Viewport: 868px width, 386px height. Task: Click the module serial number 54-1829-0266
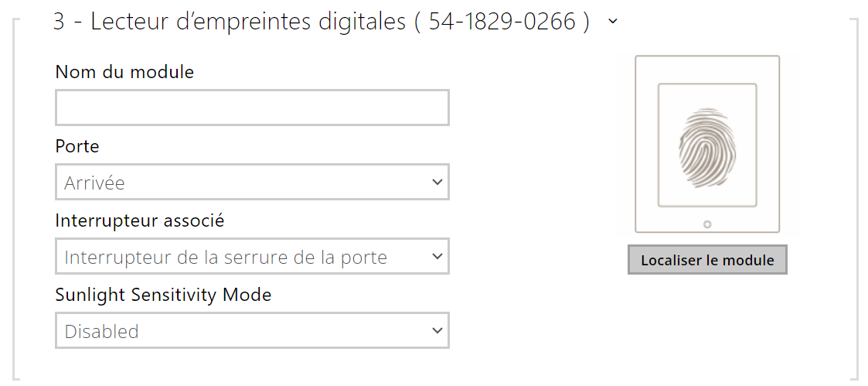tap(502, 22)
